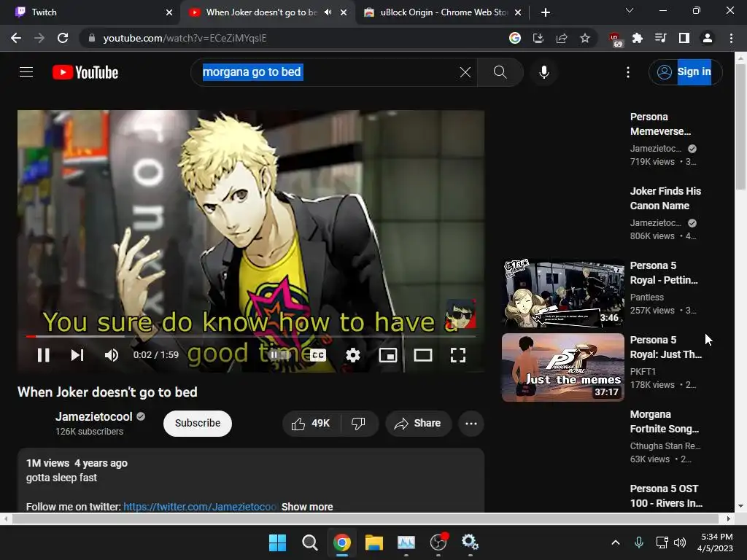
Task: Open Chrome three-dot menu
Action: [x=731, y=38]
